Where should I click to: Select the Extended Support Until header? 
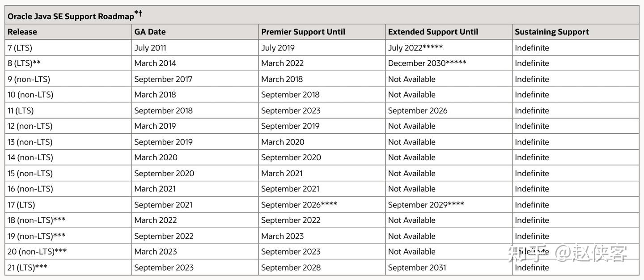point(432,32)
